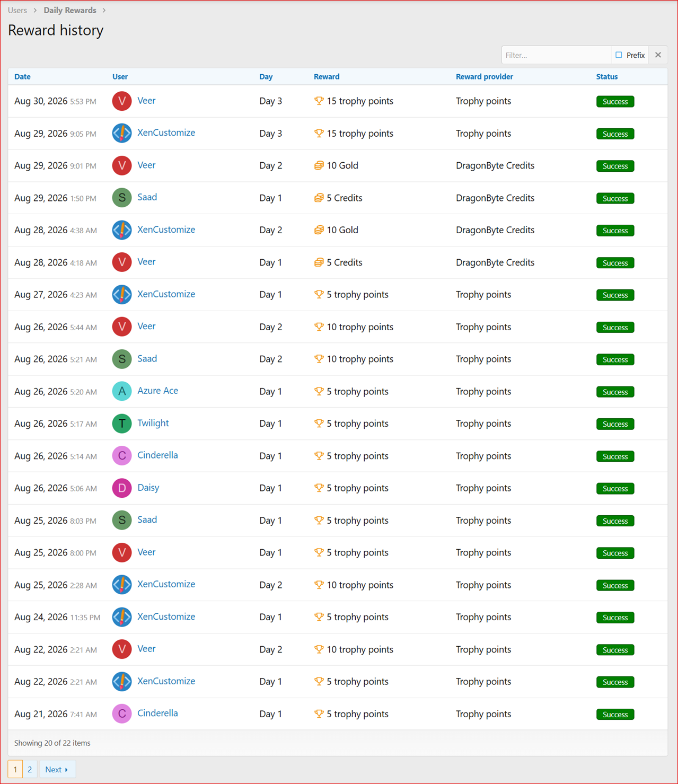The height and width of the screenshot is (784, 678).
Task: Click trophy icon in Daisy row
Action: pos(319,488)
